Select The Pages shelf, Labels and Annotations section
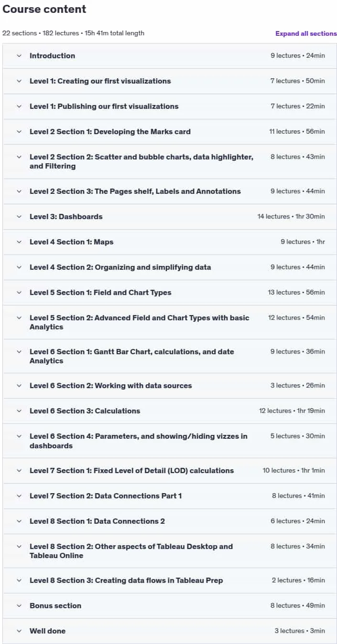This screenshot has height=644, width=337. tap(135, 191)
